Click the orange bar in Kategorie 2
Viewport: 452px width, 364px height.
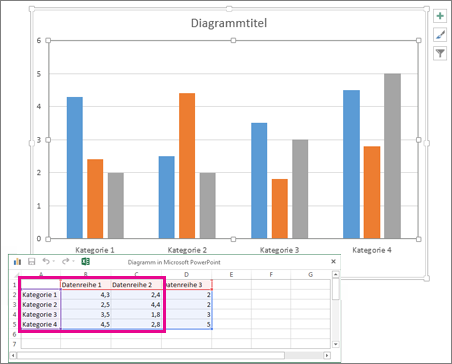point(187,166)
